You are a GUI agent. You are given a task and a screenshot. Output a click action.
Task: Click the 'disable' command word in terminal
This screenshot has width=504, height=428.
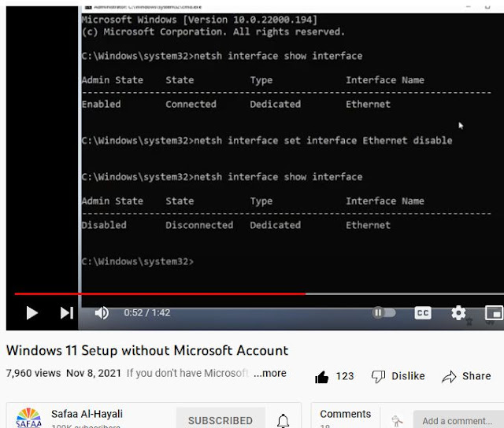click(432, 140)
